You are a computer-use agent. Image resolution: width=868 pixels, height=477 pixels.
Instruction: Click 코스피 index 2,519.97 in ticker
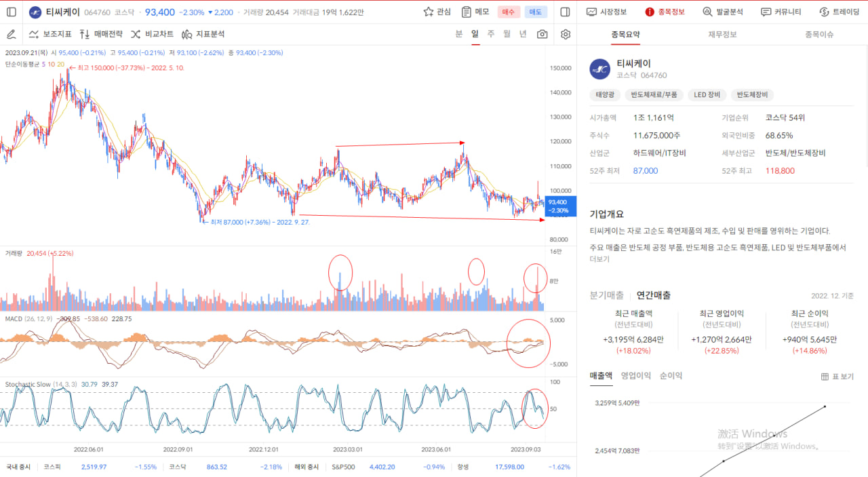pyautogui.click(x=94, y=467)
